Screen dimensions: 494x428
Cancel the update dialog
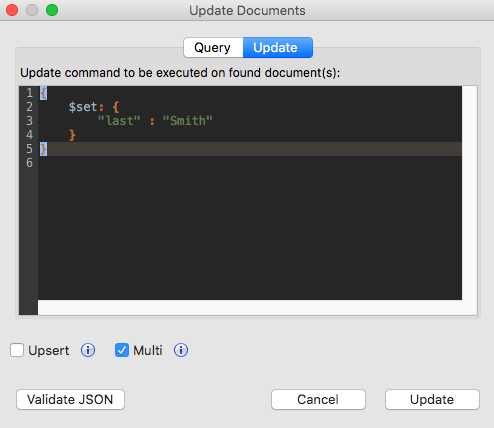coord(318,399)
